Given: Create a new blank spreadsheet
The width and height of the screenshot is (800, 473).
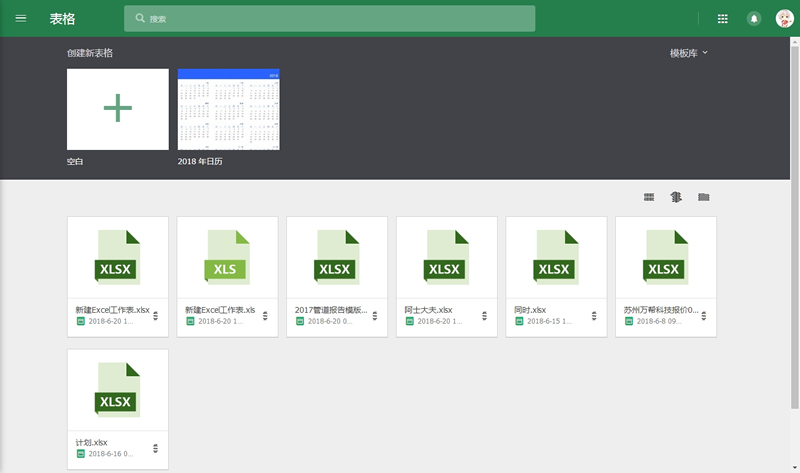Looking at the screenshot, I should point(118,109).
